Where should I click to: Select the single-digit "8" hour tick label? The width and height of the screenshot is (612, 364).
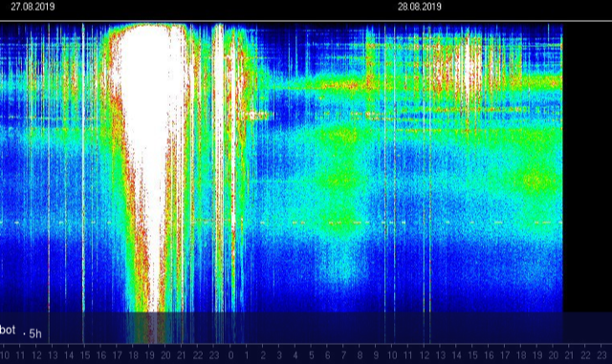tap(360, 355)
